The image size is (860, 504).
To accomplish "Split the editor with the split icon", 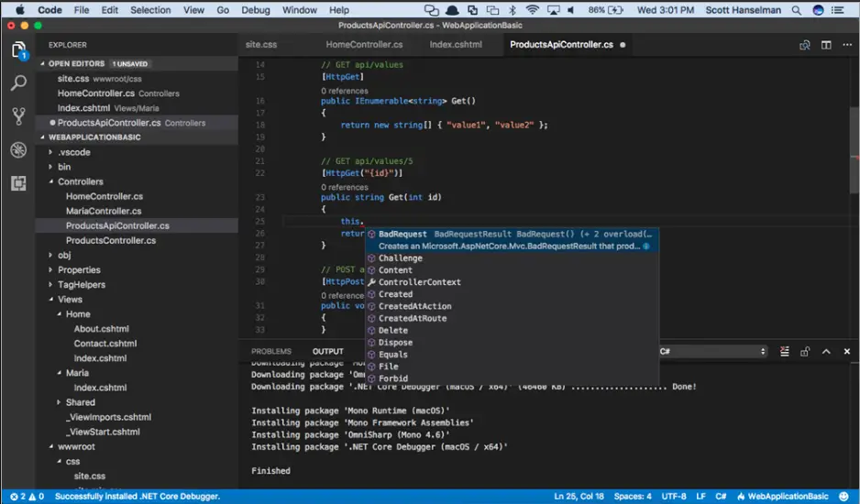I will tap(826, 45).
